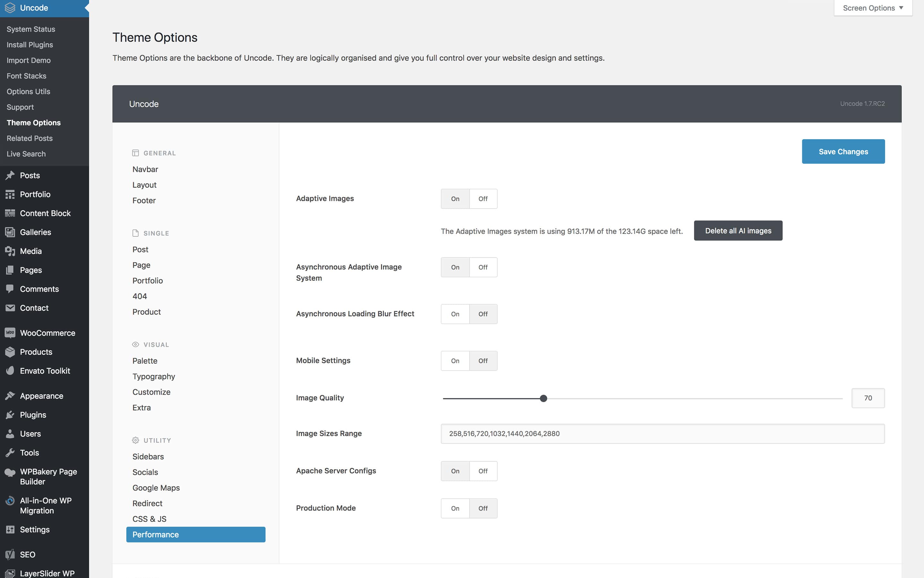Screen dimensions: 924x578
Task: Drag the Image Quality slider
Action: click(x=542, y=398)
